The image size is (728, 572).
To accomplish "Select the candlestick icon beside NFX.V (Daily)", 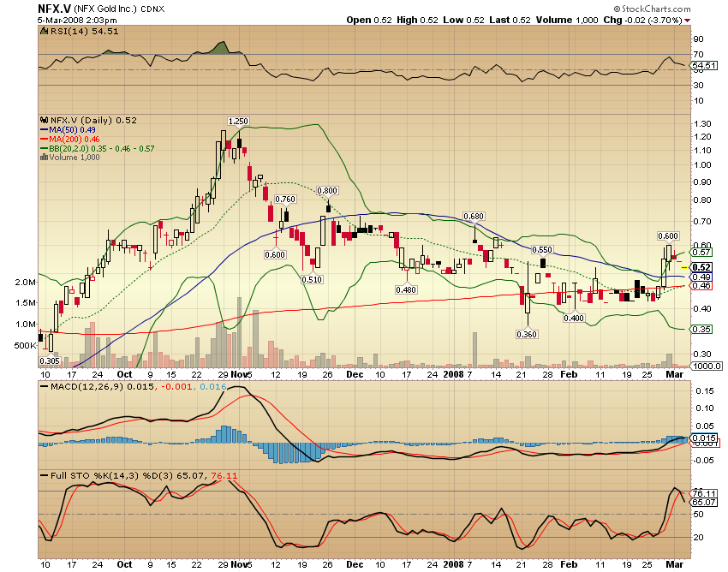I will point(44,121).
